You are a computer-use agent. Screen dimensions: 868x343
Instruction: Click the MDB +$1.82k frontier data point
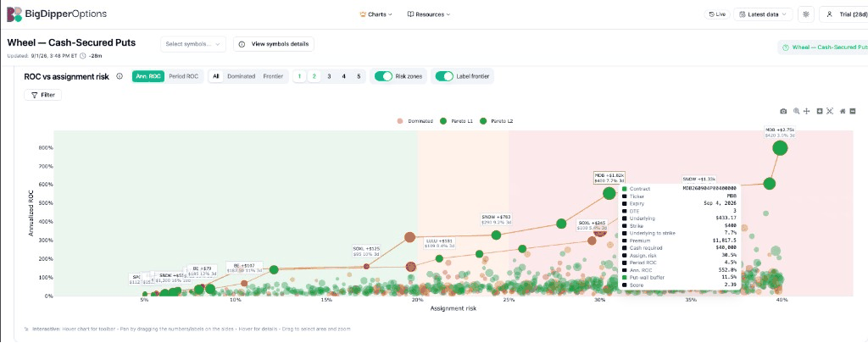609,193
